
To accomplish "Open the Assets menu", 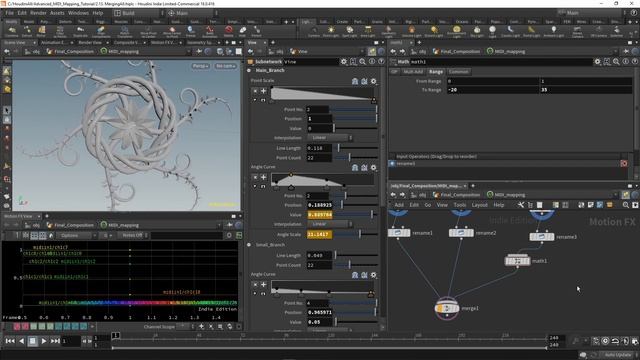I will [x=57, y=13].
